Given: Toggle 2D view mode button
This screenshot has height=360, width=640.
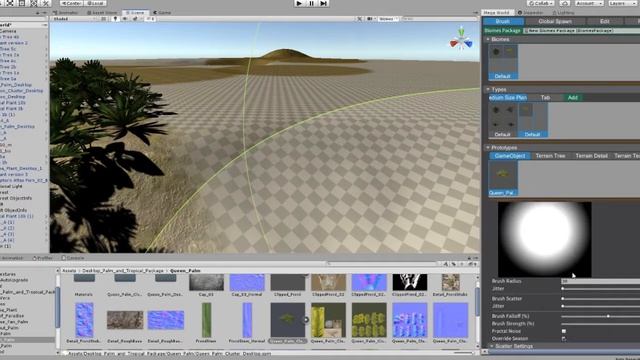Looking at the screenshot, I should pos(104,19).
